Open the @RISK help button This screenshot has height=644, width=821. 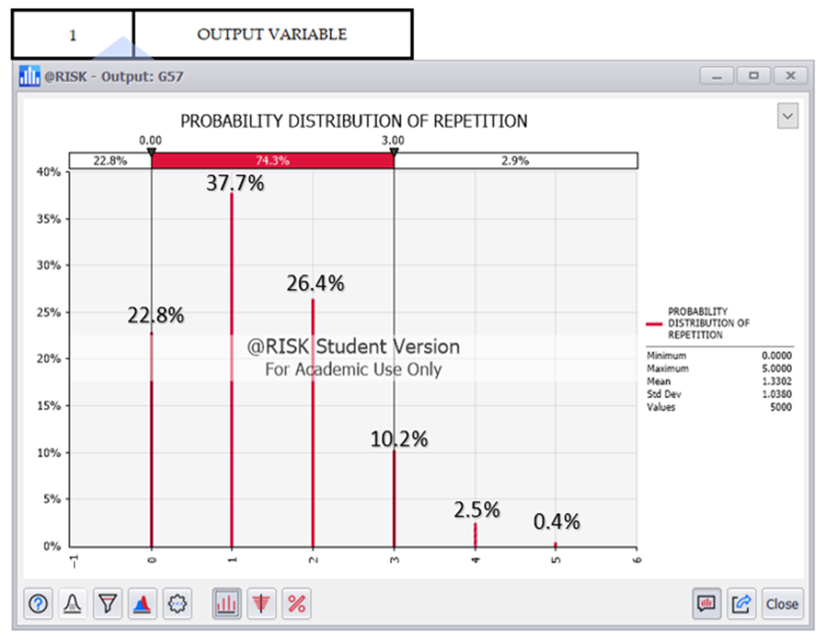(38, 604)
